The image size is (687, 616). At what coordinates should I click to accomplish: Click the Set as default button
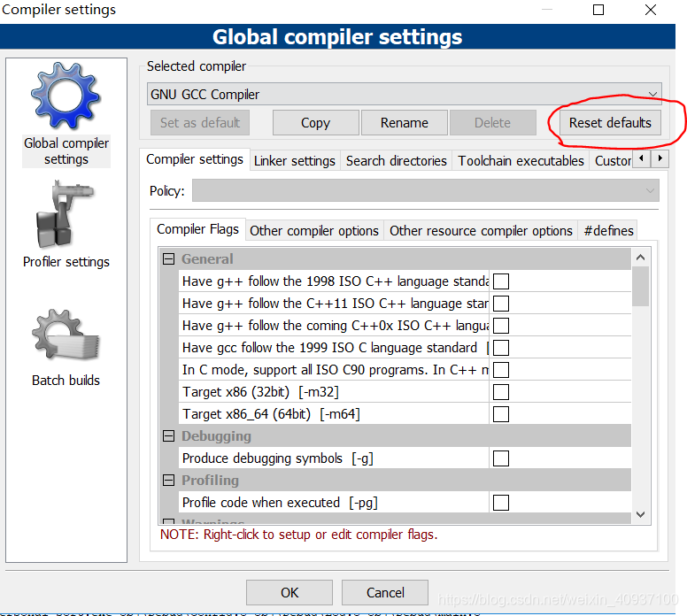(x=200, y=123)
